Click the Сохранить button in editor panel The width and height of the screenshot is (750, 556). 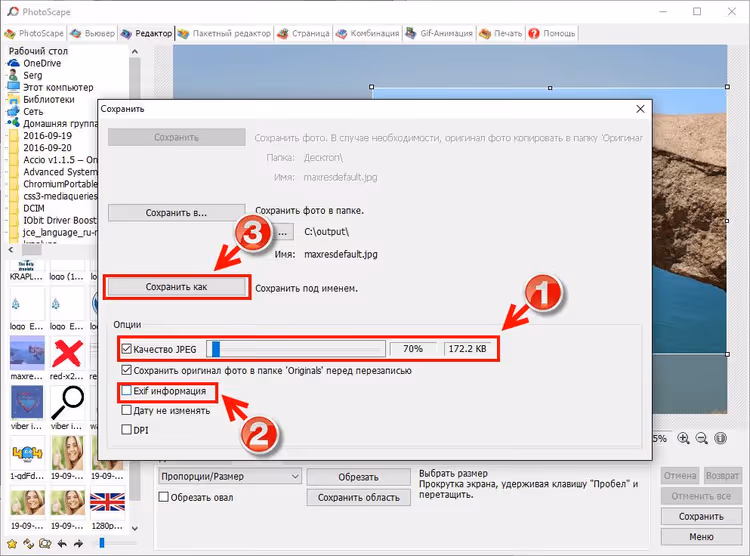701,516
